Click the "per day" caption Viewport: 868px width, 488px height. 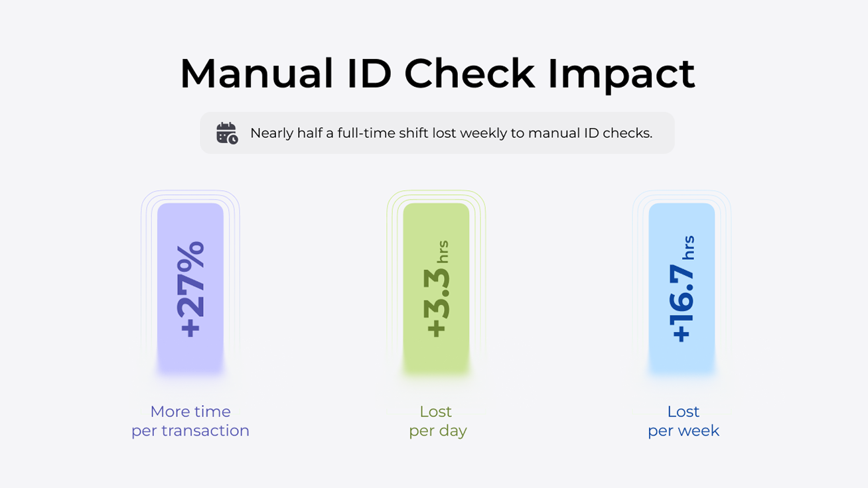point(437,431)
